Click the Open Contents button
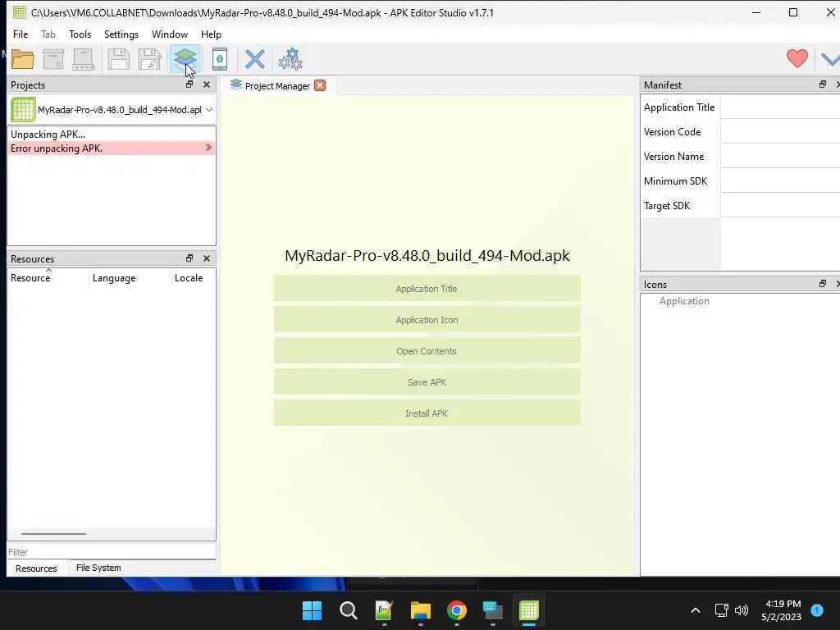 427,351
